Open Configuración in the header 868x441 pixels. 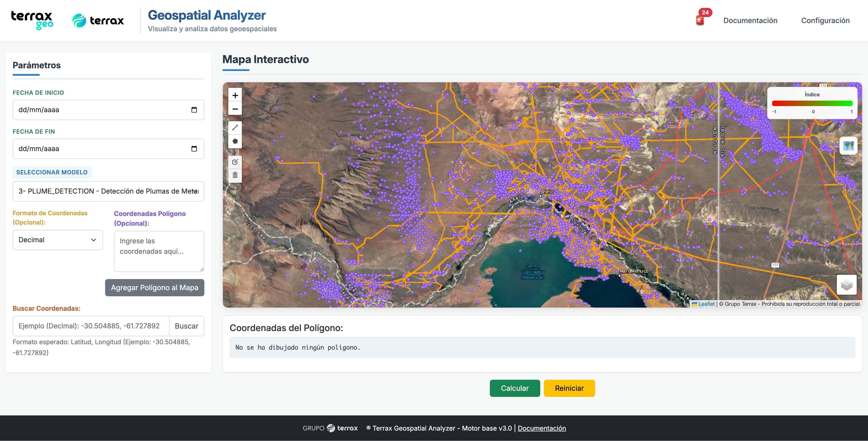pos(825,21)
